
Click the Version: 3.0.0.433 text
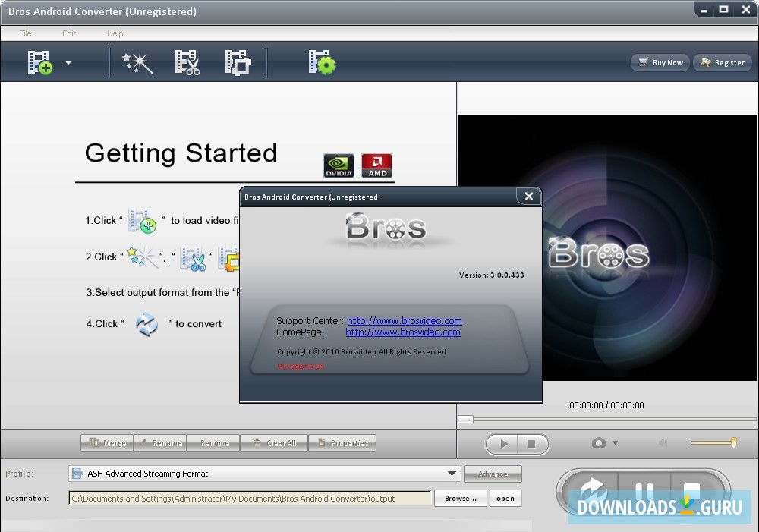coord(491,275)
